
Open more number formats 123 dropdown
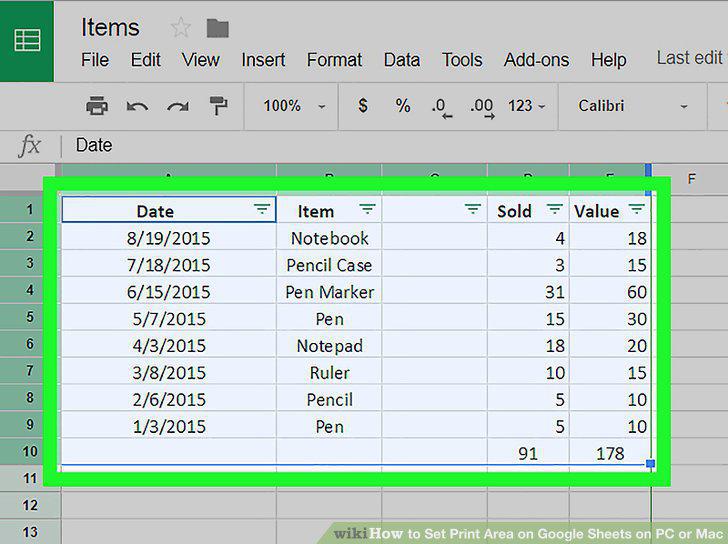click(526, 106)
